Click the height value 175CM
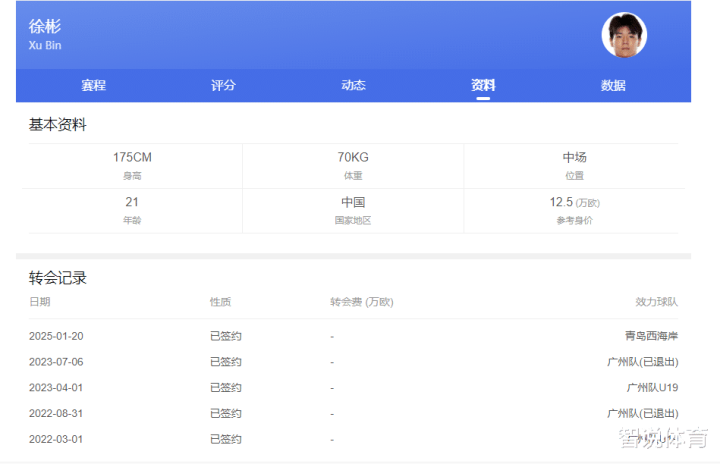 (x=132, y=157)
